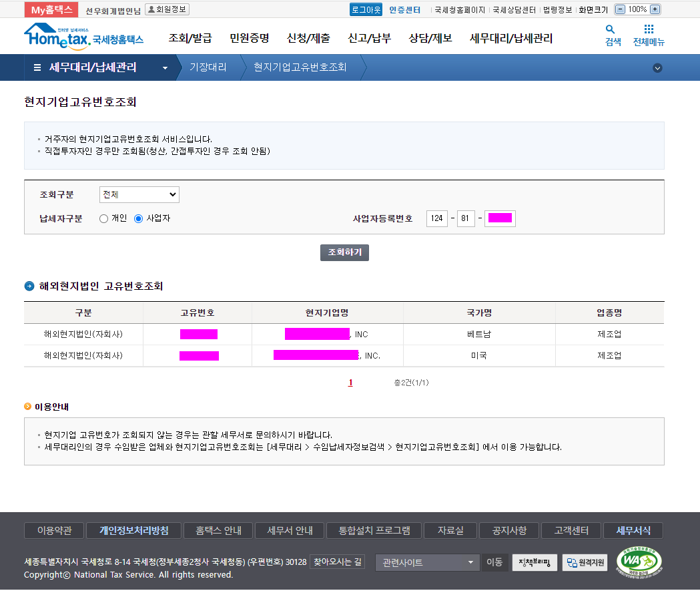Open the 전체메뉴 grid icon
The height and width of the screenshot is (605, 700).
click(649, 30)
